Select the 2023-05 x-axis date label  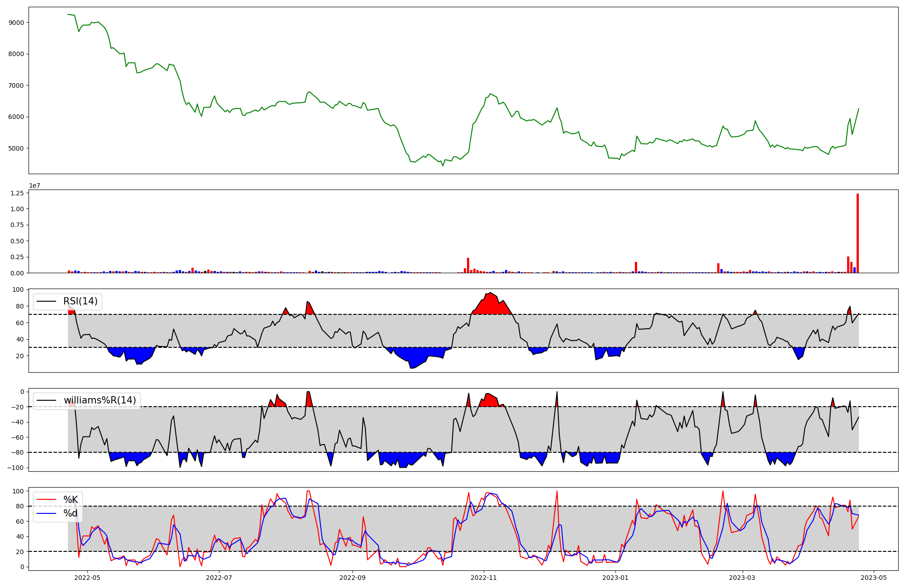tap(873, 577)
